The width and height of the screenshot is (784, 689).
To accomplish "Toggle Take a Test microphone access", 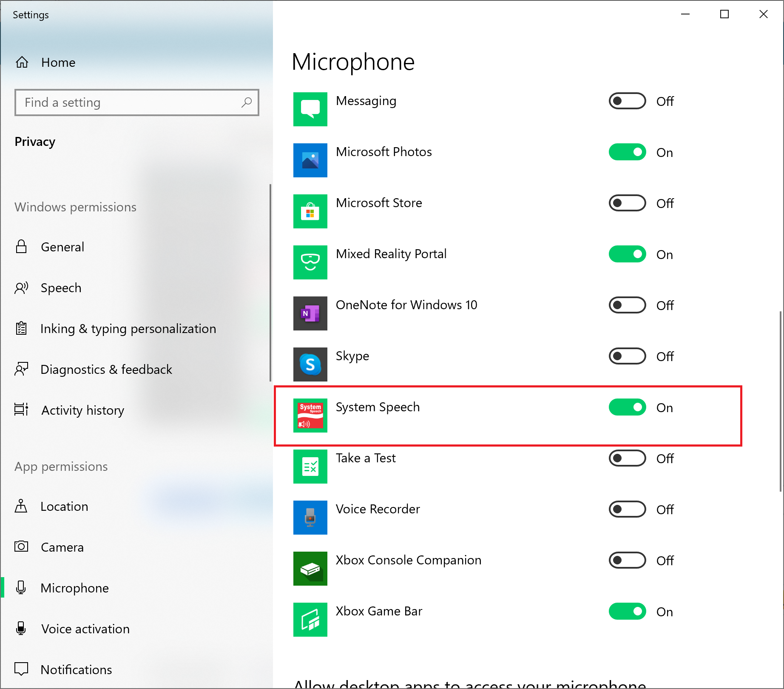I will [x=628, y=458].
